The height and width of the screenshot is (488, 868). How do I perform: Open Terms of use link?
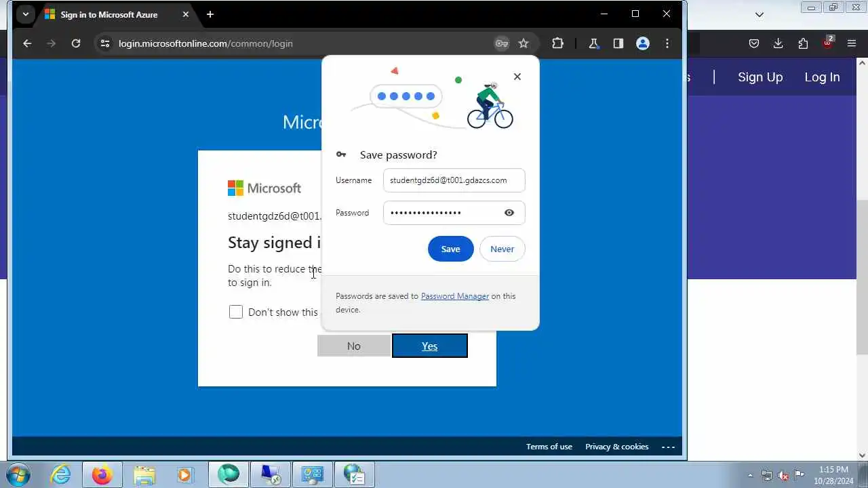click(549, 447)
